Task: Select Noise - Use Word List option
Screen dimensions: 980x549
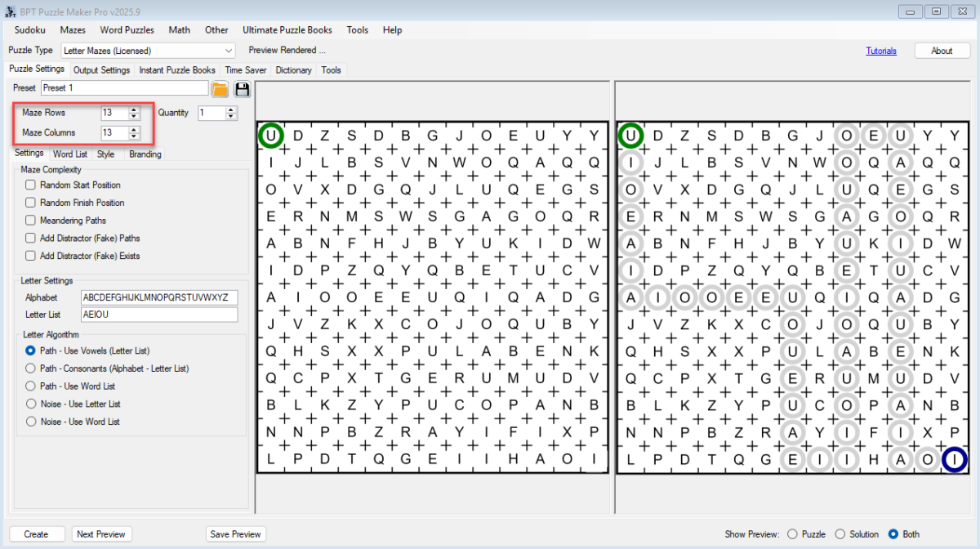Action: point(31,422)
